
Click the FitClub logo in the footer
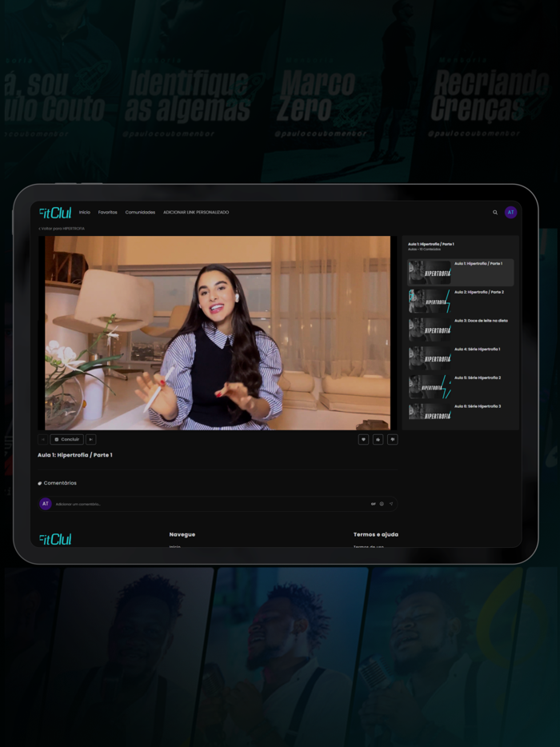tap(55, 539)
